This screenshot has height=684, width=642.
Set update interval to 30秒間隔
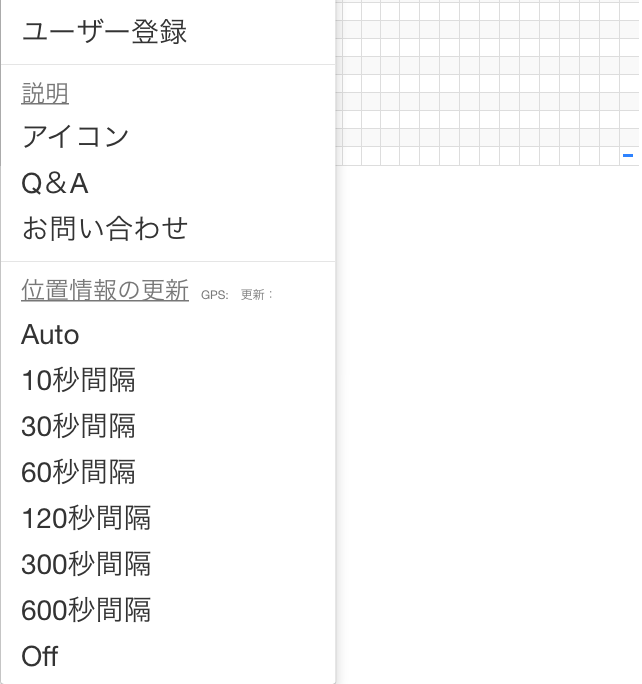pos(78,426)
